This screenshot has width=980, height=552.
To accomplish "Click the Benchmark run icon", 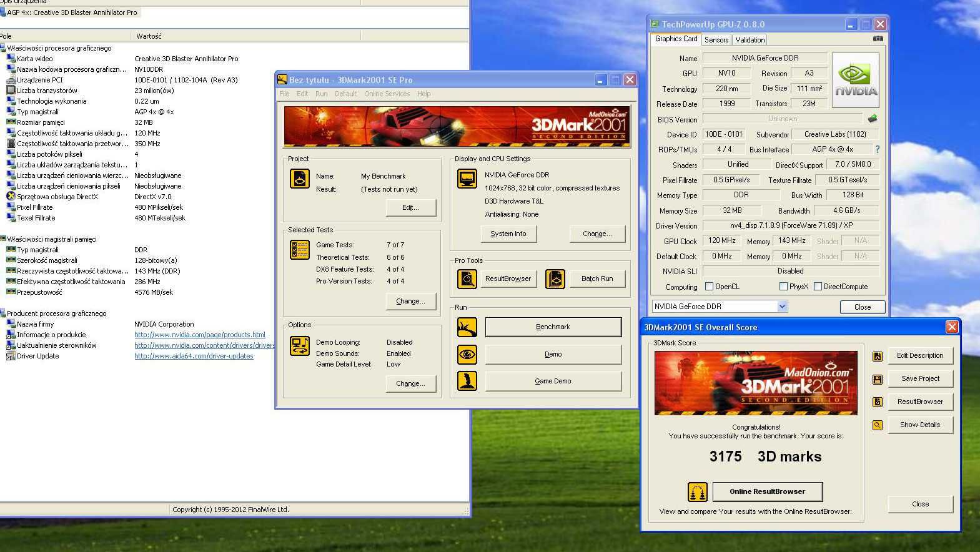I will 467,327.
